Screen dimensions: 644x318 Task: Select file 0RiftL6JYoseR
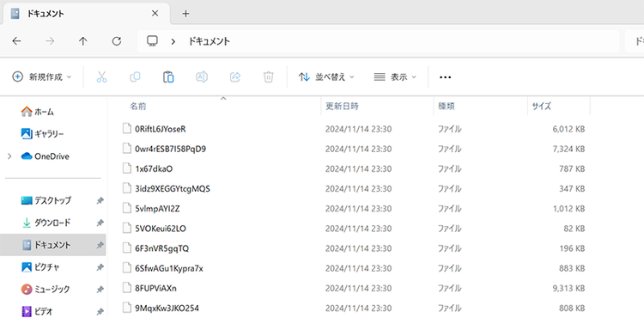[x=161, y=129]
